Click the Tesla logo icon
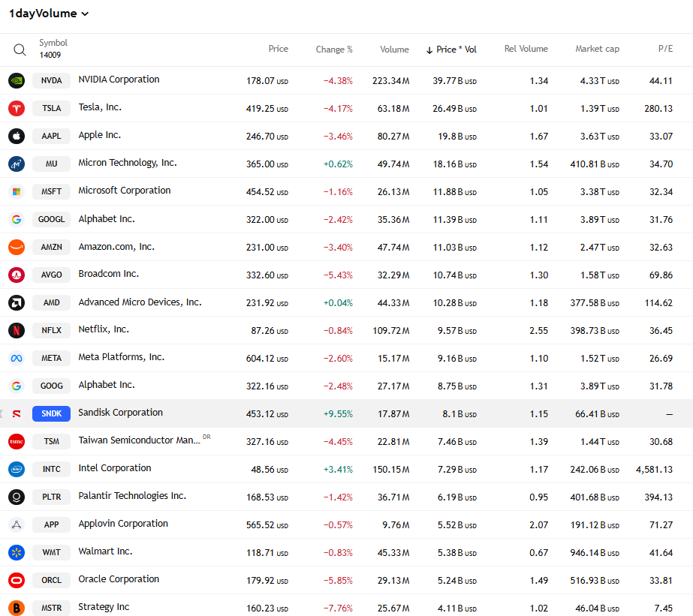Image resolution: width=693 pixels, height=616 pixels. click(x=17, y=108)
